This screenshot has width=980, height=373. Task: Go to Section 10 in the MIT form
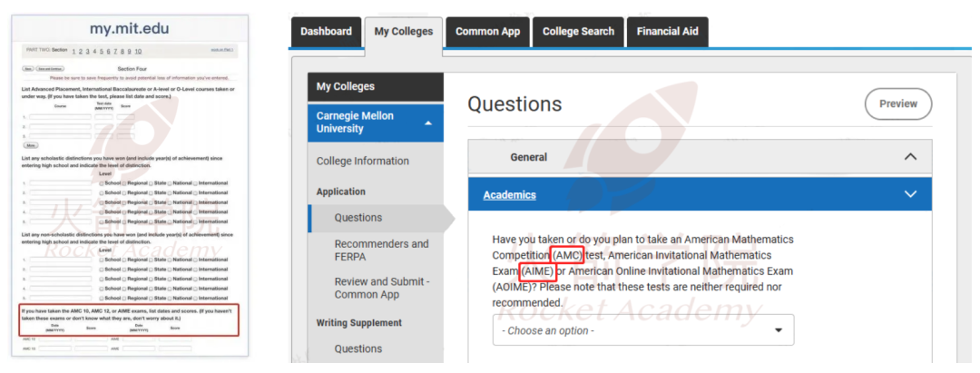pos(138,51)
